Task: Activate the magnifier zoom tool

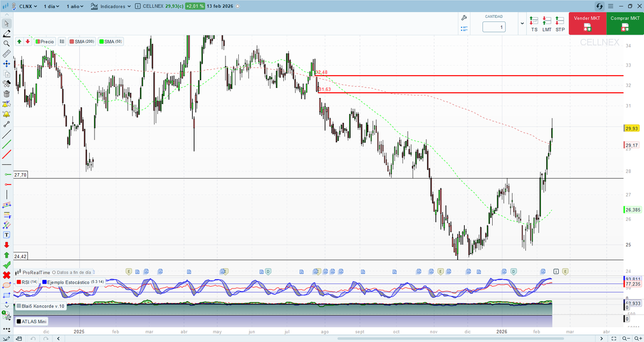Action: (6, 43)
